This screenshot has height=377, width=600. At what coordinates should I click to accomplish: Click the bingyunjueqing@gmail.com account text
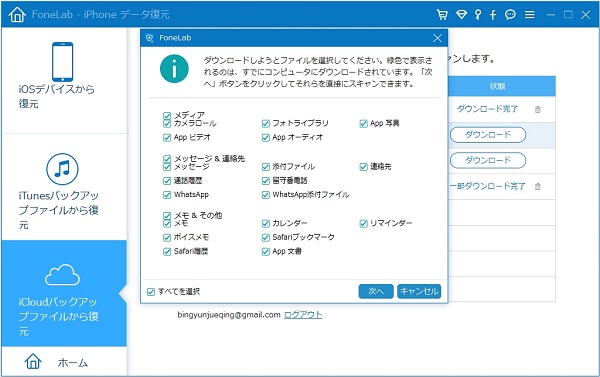(x=229, y=315)
